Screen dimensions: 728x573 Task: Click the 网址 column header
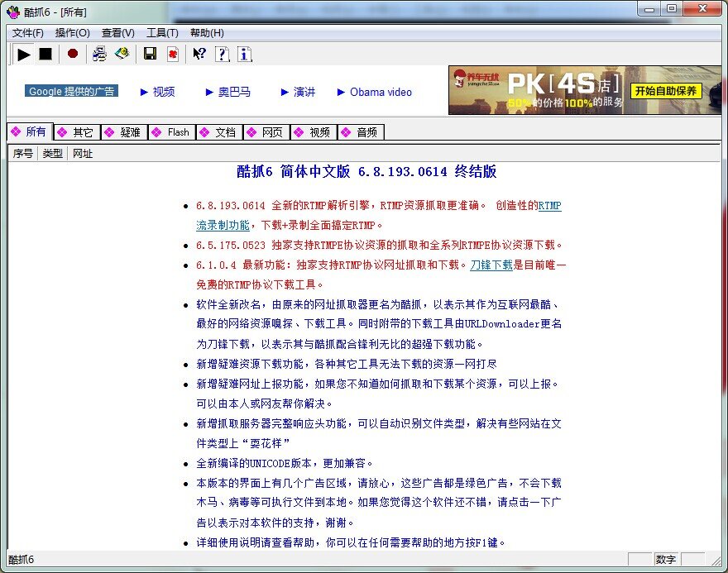83,154
